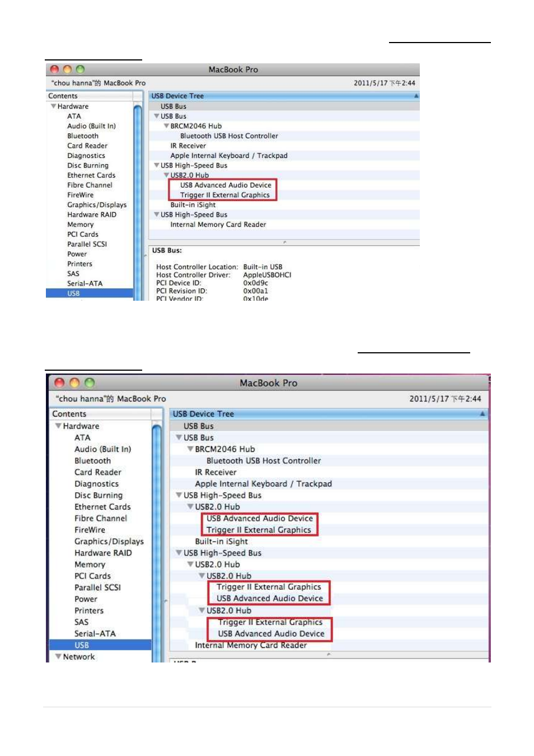This screenshot has width=534, height=756.
Task: Select Internal Memory Card Reader in the upper window
Action: click(218, 225)
